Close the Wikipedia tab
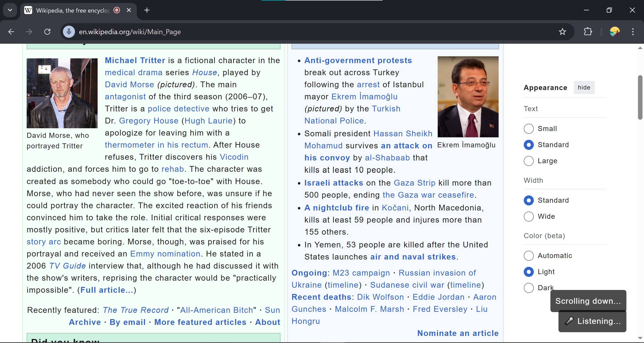644x343 pixels. [129, 10]
